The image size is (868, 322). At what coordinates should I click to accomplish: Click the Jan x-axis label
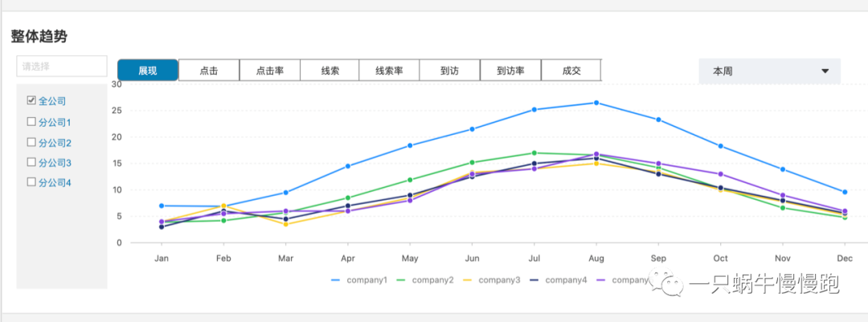(x=162, y=259)
